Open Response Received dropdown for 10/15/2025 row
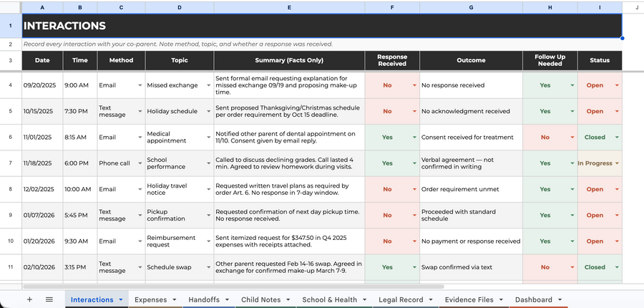The height and width of the screenshot is (308, 644). click(x=414, y=112)
